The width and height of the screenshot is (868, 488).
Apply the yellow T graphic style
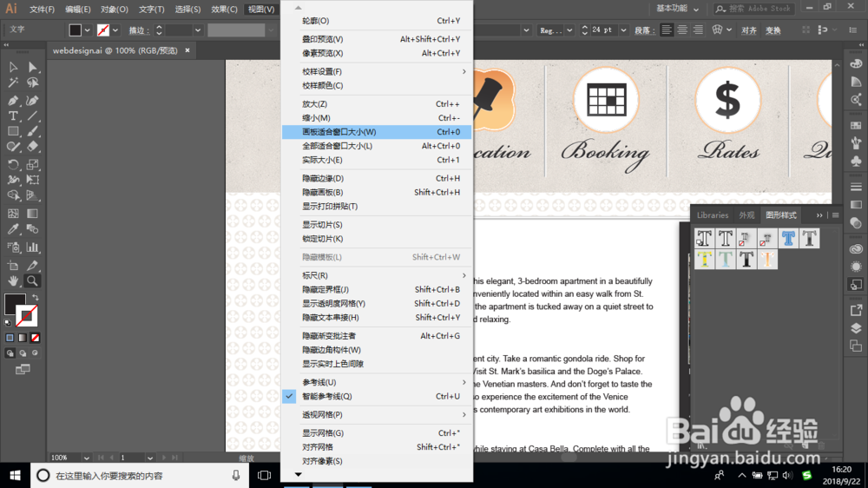click(x=704, y=260)
